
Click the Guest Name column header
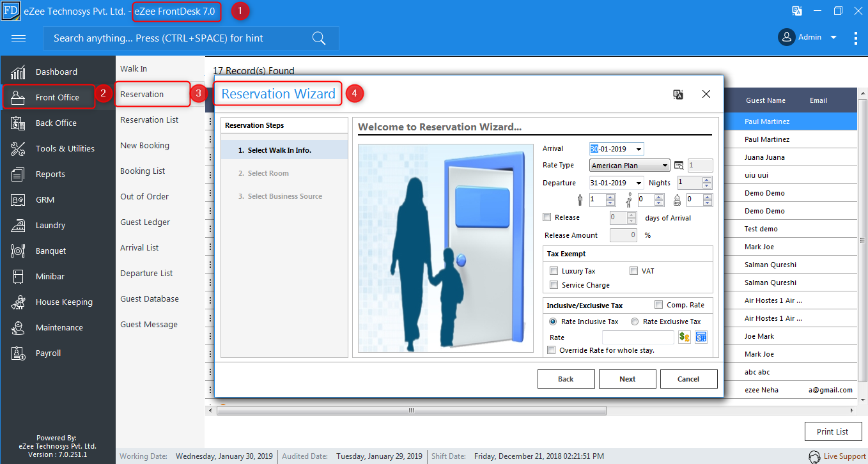coord(766,100)
